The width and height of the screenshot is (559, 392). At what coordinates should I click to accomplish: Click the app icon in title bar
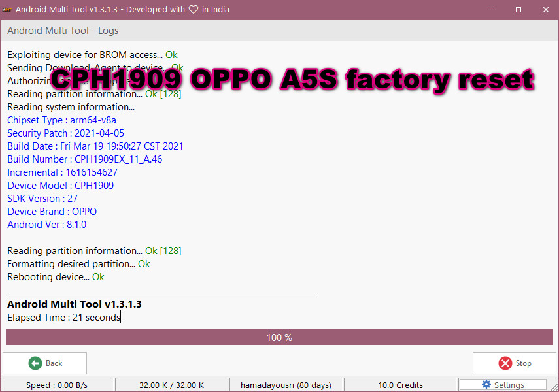[7, 10]
